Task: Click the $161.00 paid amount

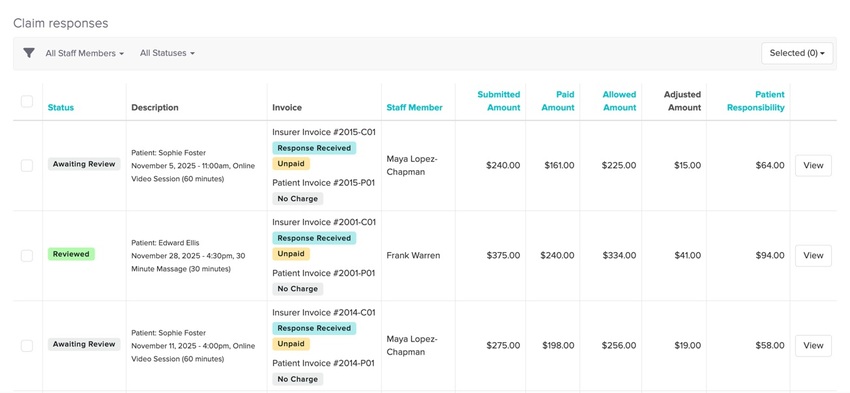Action: click(x=559, y=165)
